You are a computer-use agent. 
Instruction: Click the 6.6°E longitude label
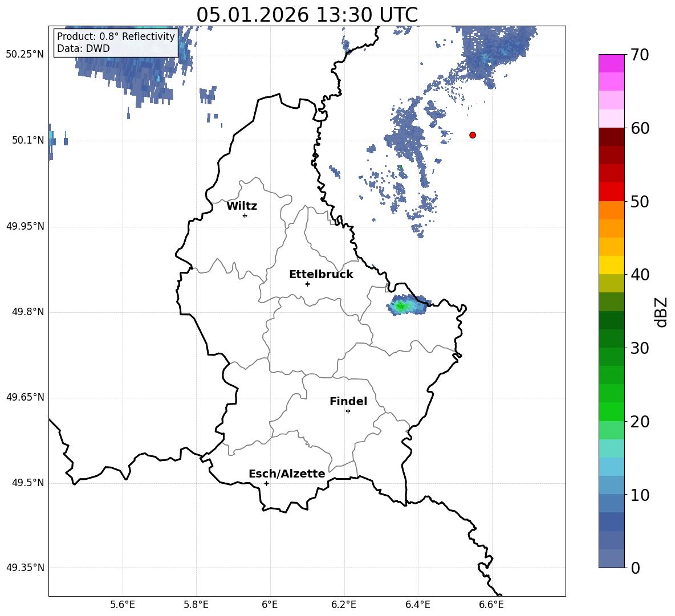pyautogui.click(x=491, y=605)
